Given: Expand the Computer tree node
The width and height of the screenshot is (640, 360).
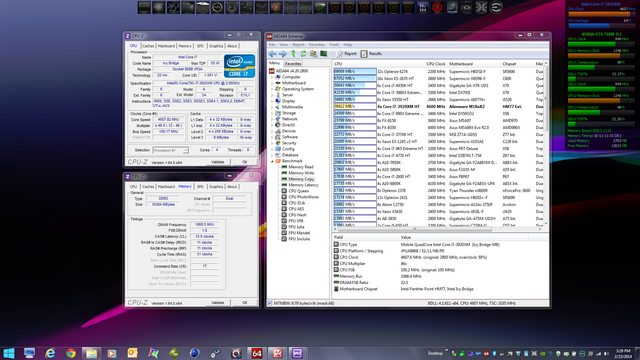Looking at the screenshot, I should pos(272,77).
